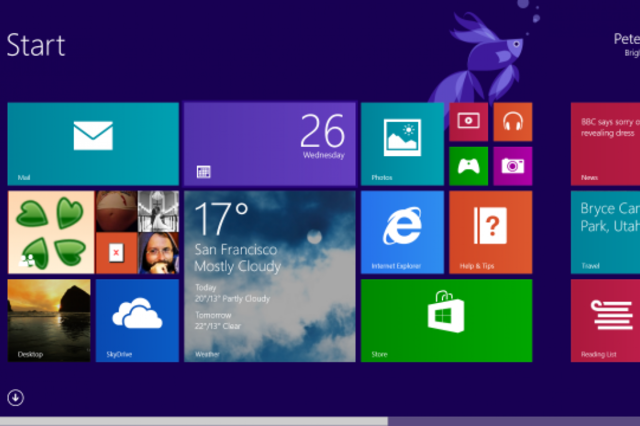Image resolution: width=640 pixels, height=426 pixels.
Task: Open the Travel tile showing Bryce Canyon
Action: point(605,232)
